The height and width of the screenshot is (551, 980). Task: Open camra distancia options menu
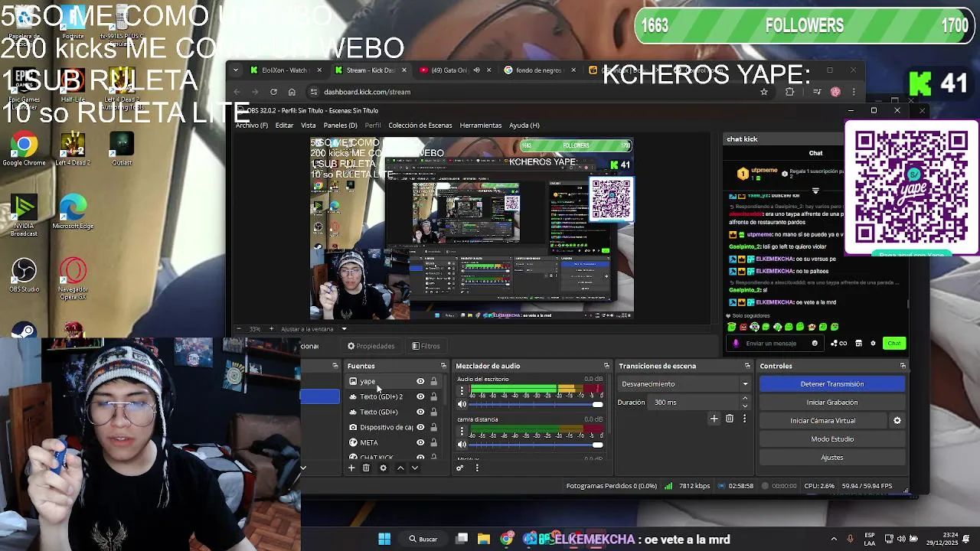pos(462,432)
